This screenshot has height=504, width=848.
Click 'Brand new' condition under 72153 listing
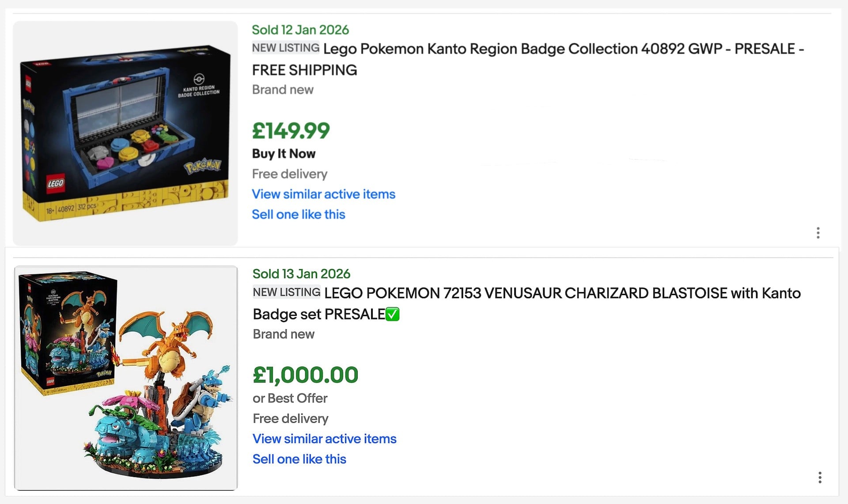click(x=284, y=334)
